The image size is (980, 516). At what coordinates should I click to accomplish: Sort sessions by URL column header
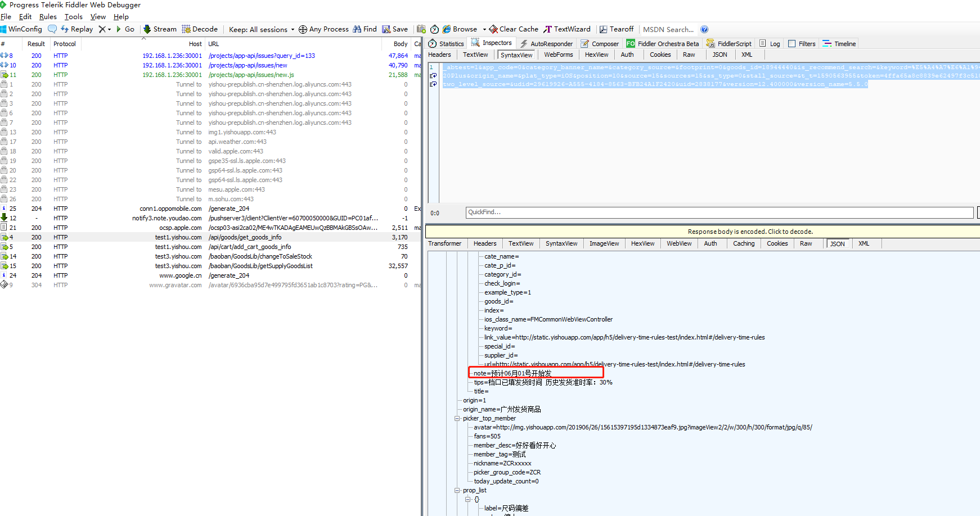tap(293, 44)
